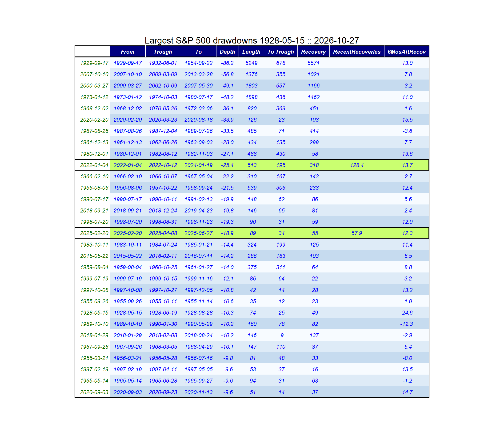The image size is (504, 432).
Task: Click the chart title 'Largest S&P 500 drawdowns'
Action: tap(201, 40)
